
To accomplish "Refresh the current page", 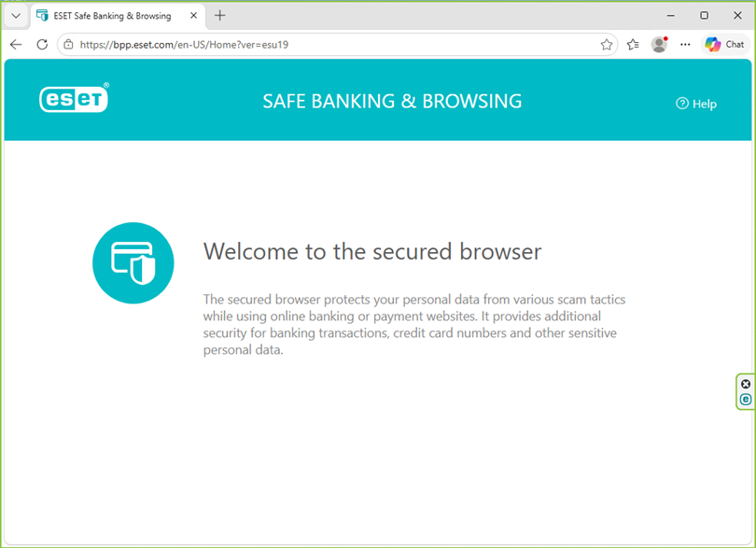I will pos(42,45).
